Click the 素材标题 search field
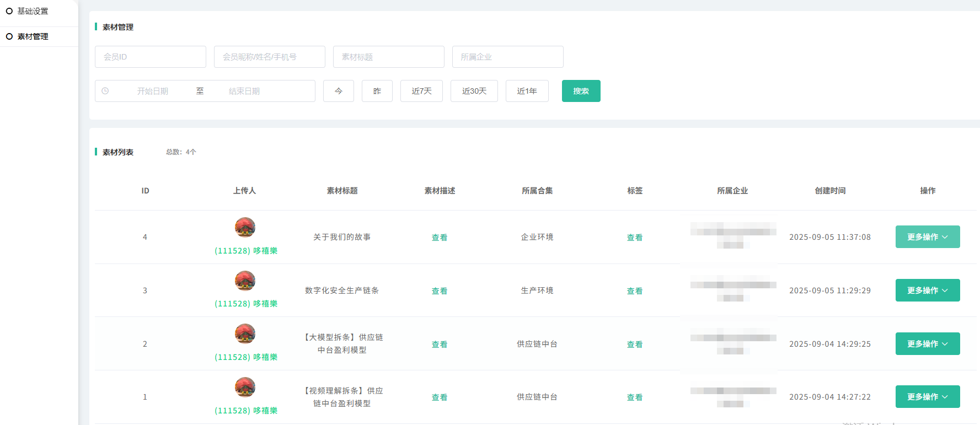This screenshot has width=980, height=425. pyautogui.click(x=388, y=57)
